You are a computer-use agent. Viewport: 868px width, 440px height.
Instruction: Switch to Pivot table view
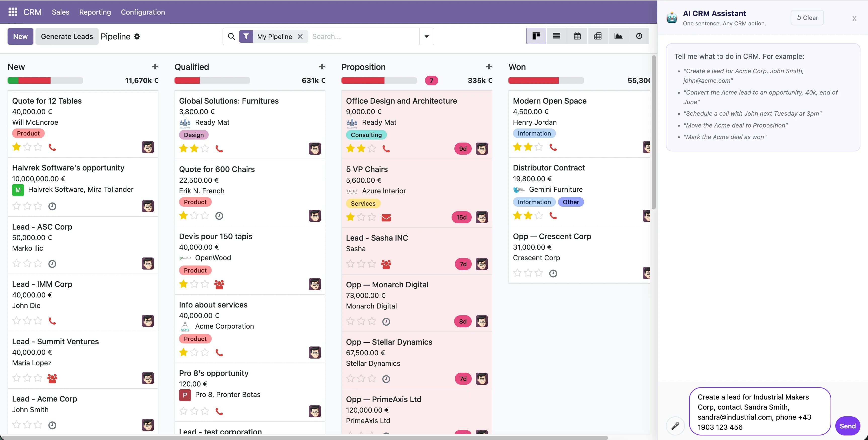[598, 36]
